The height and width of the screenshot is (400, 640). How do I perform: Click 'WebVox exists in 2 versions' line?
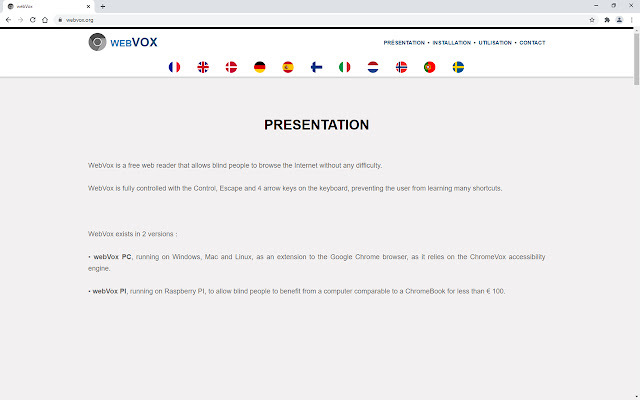click(133, 234)
